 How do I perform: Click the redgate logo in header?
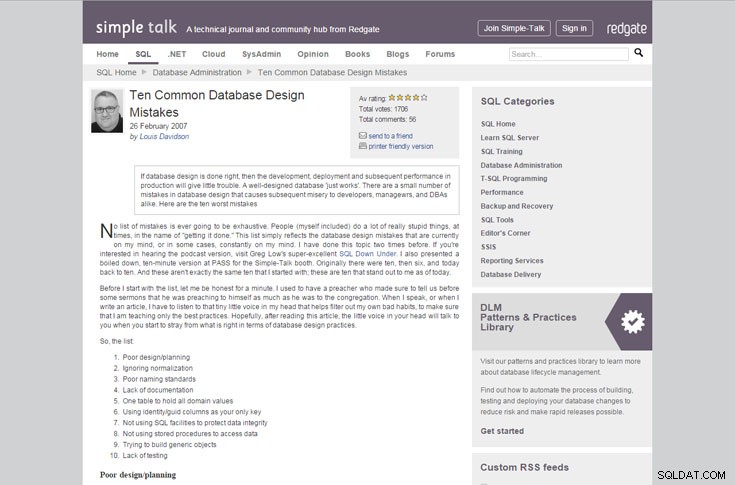point(627,29)
